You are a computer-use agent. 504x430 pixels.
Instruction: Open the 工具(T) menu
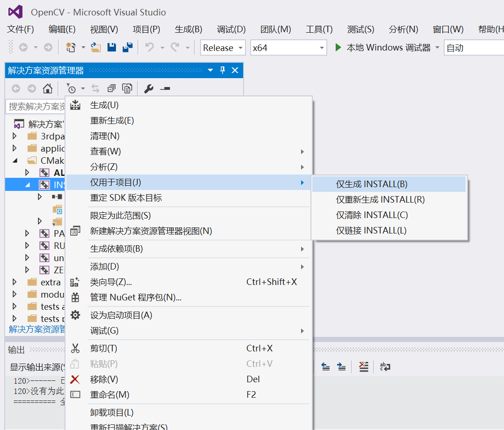point(319,29)
